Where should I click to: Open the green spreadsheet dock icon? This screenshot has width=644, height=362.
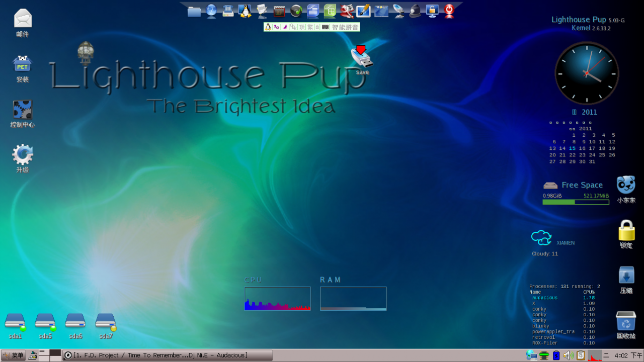pos(330,11)
